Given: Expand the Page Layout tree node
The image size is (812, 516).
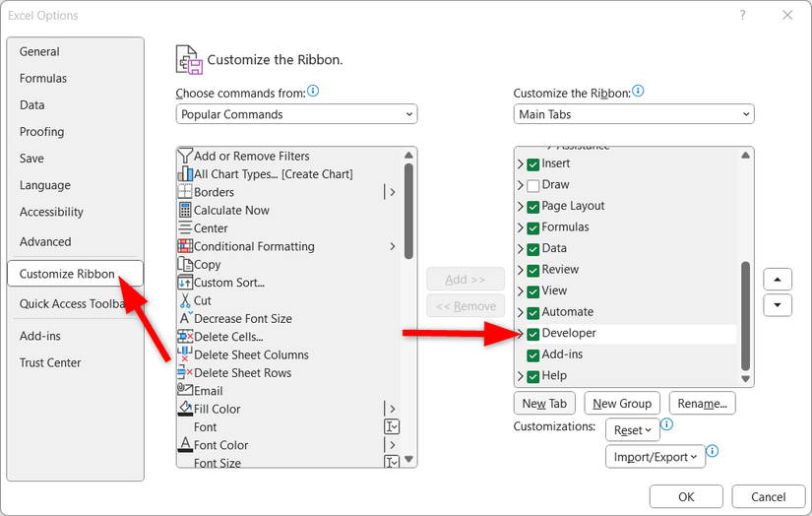Looking at the screenshot, I should coord(521,207).
